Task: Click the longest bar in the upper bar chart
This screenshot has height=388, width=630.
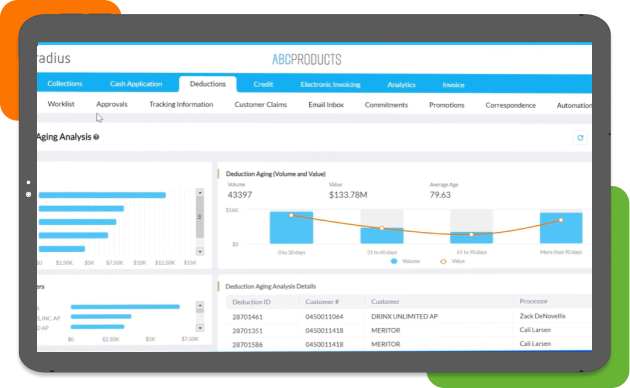Action: pos(102,195)
